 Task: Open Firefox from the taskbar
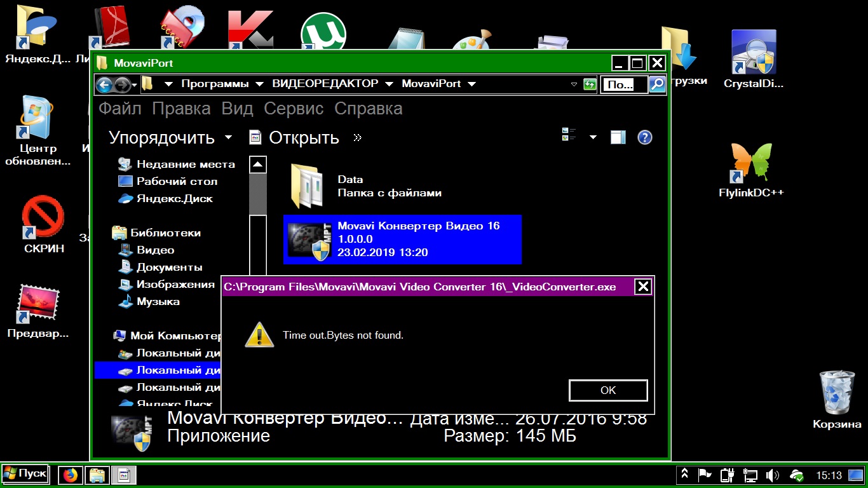coord(71,475)
